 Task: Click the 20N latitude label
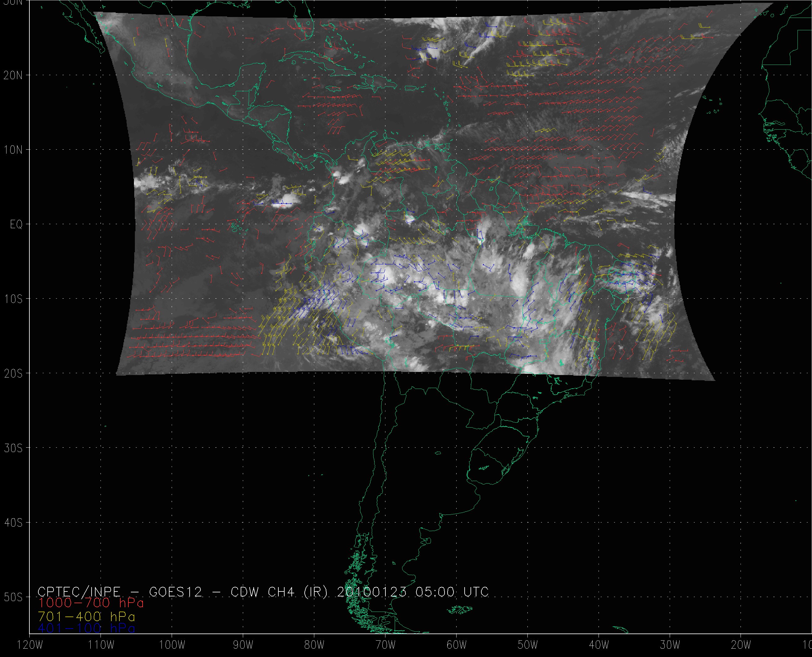[x=13, y=75]
